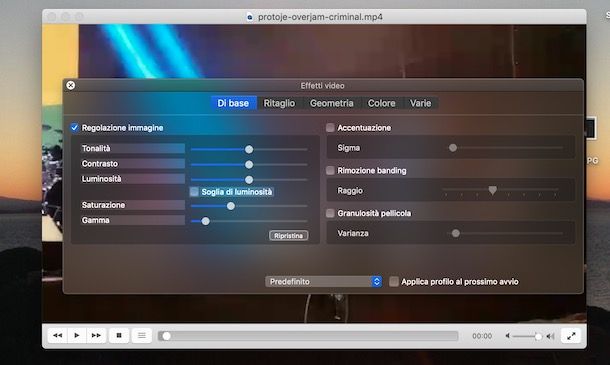Click the Varianza slider handle

coord(456,233)
